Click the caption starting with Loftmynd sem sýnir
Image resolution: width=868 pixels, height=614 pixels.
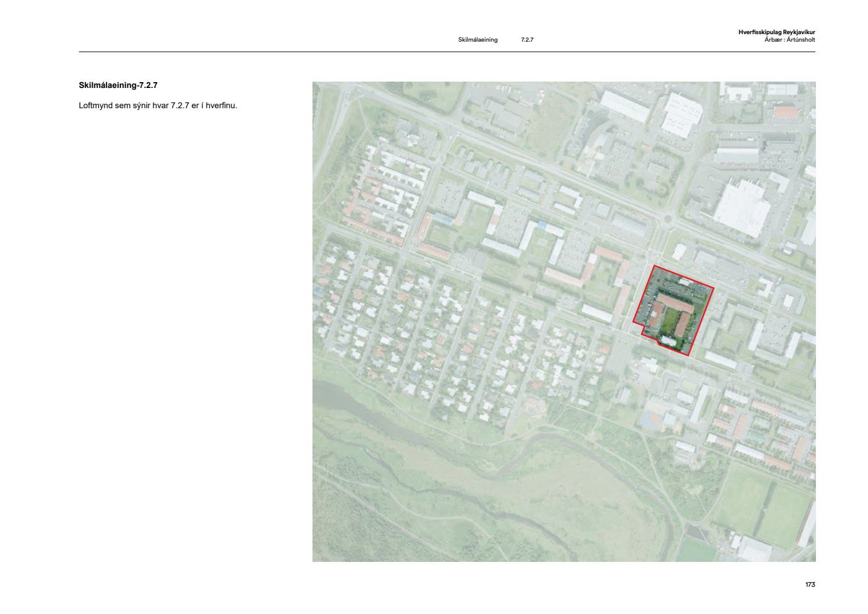tap(158, 106)
